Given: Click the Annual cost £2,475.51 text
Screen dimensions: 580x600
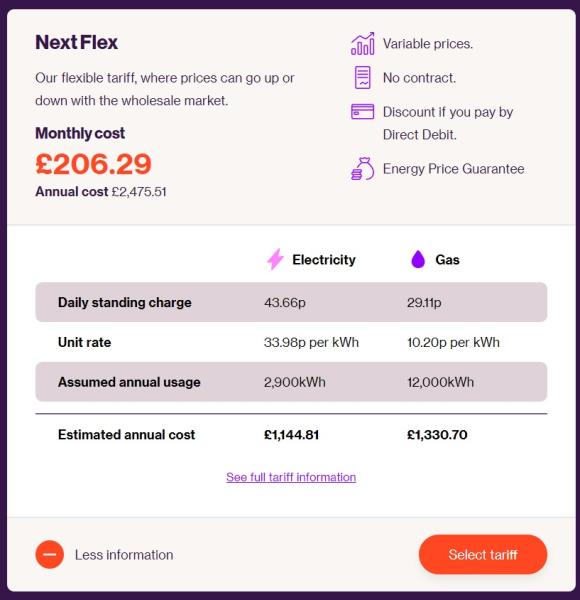Looking at the screenshot, I should [101, 191].
